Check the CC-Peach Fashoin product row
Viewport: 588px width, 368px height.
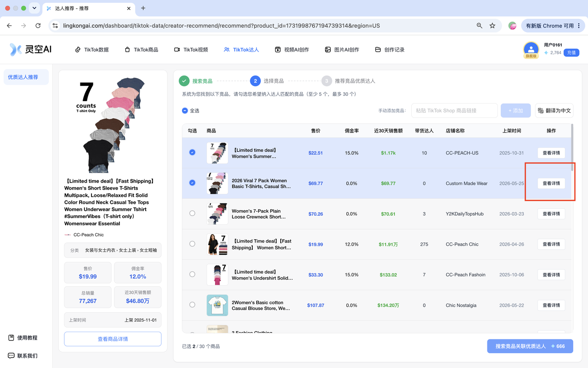tap(192, 274)
